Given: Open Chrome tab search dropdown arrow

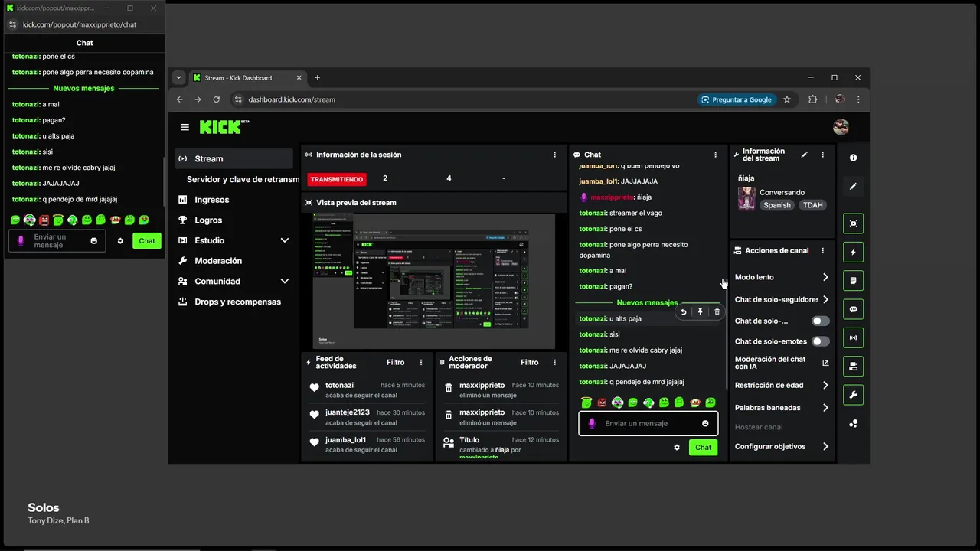Looking at the screenshot, I should click(x=178, y=77).
